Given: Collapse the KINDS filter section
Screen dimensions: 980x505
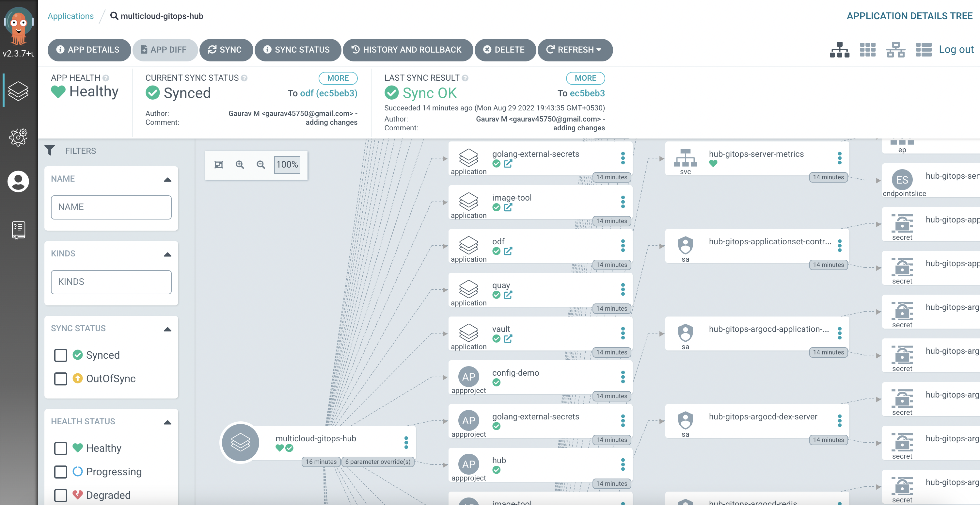Looking at the screenshot, I should [x=167, y=254].
